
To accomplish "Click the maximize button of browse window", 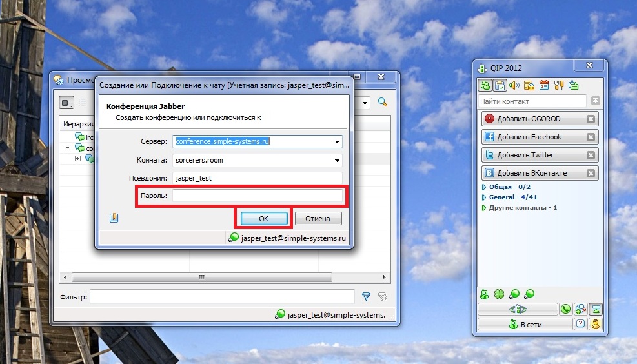I will click(x=357, y=77).
